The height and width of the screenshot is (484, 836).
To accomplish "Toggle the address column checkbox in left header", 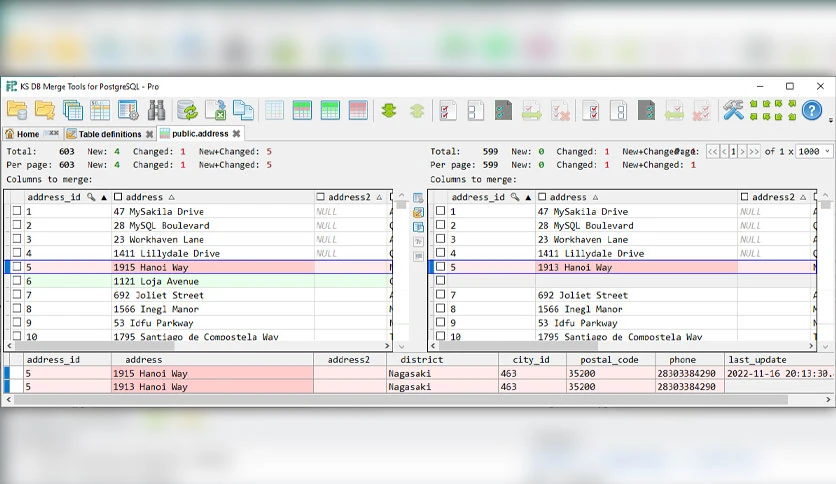I will coord(118,197).
